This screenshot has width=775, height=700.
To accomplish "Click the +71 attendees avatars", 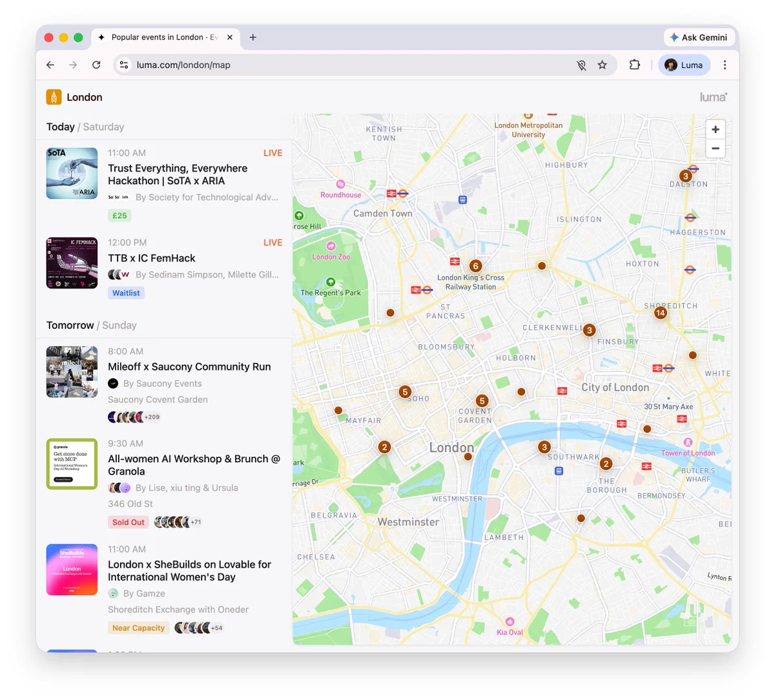I will point(178,522).
